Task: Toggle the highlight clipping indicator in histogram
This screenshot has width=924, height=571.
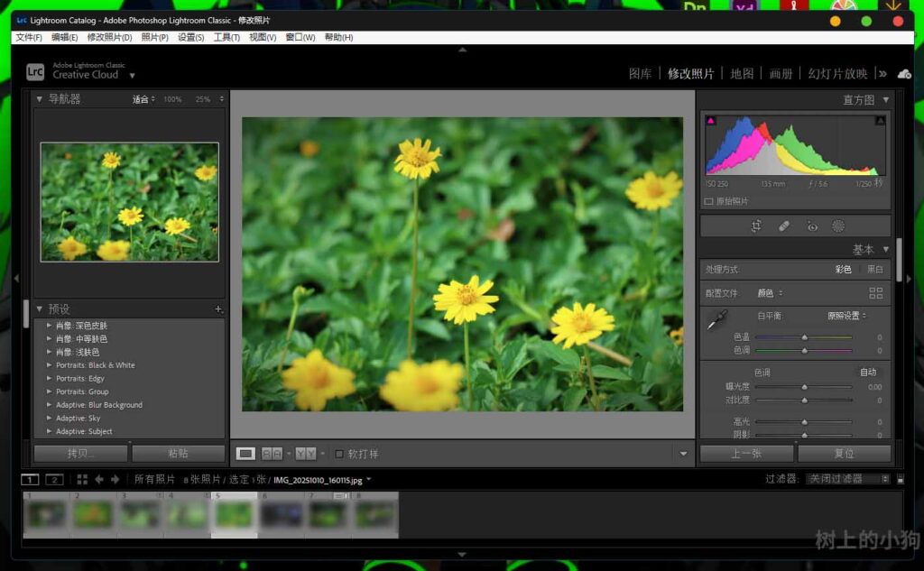Action: pos(880,120)
